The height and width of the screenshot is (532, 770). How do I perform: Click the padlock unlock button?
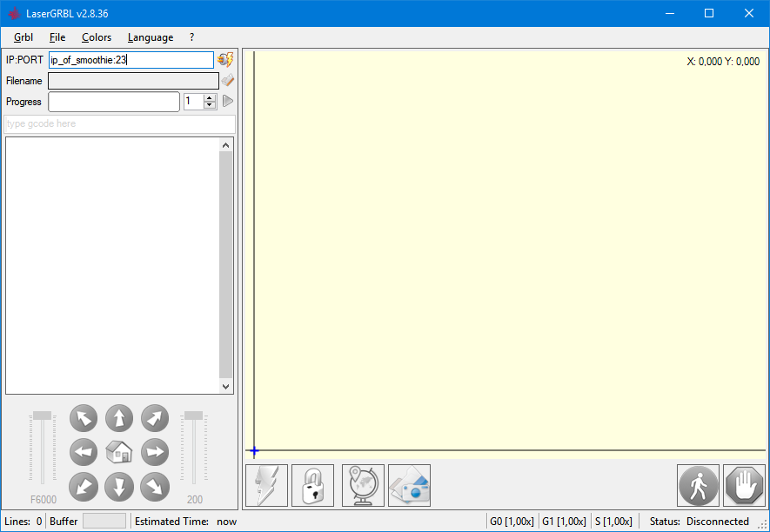coord(312,485)
